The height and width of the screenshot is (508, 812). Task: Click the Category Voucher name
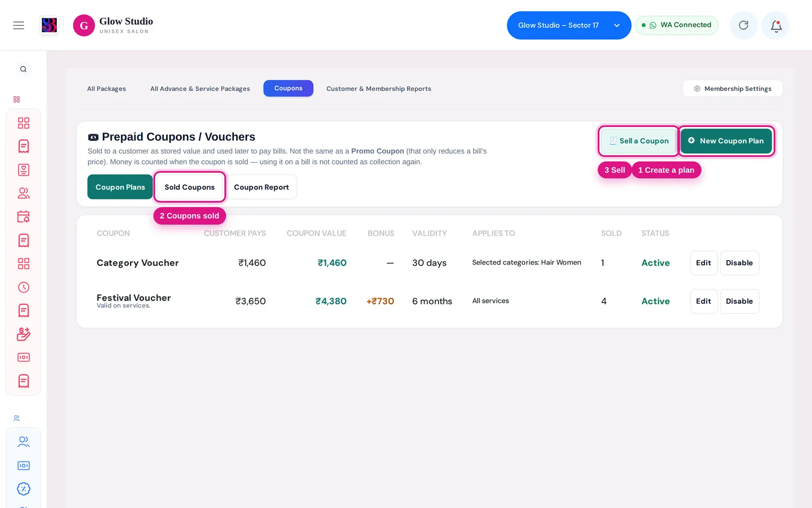pos(138,263)
